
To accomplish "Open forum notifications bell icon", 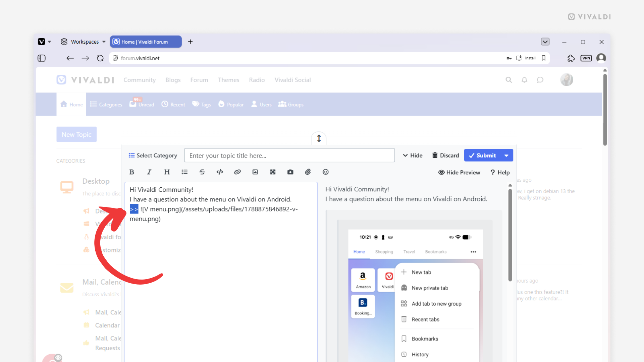I will 524,80.
